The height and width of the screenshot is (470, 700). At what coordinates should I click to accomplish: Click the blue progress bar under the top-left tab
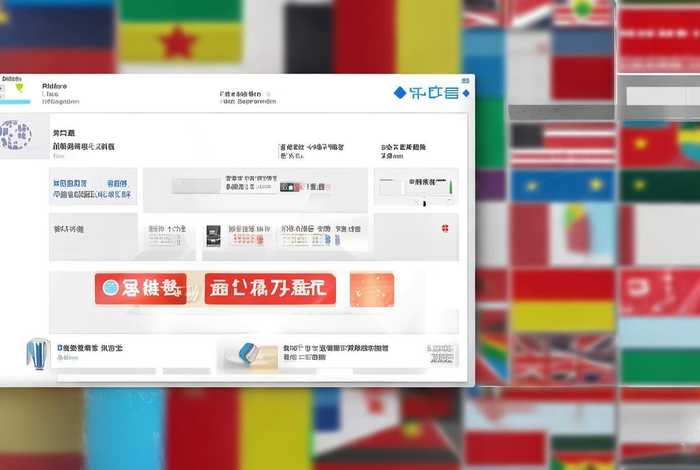(15, 102)
